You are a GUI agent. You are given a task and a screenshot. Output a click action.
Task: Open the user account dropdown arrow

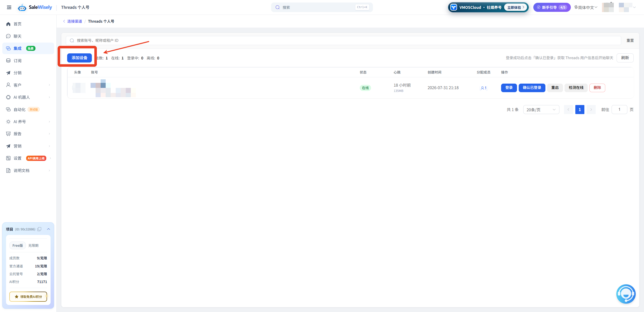(x=634, y=7)
